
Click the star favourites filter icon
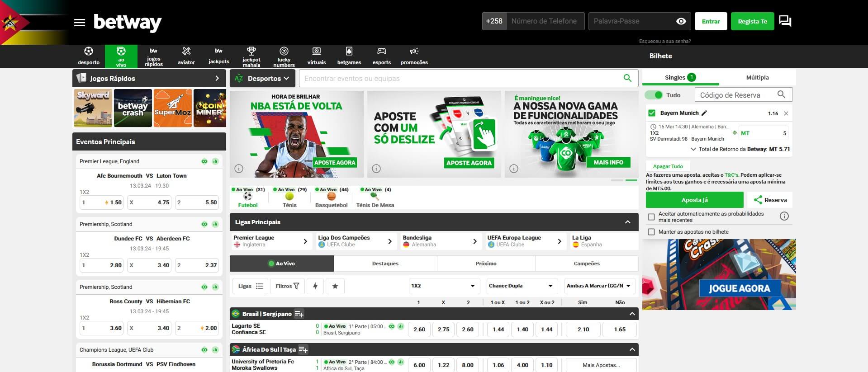click(335, 286)
